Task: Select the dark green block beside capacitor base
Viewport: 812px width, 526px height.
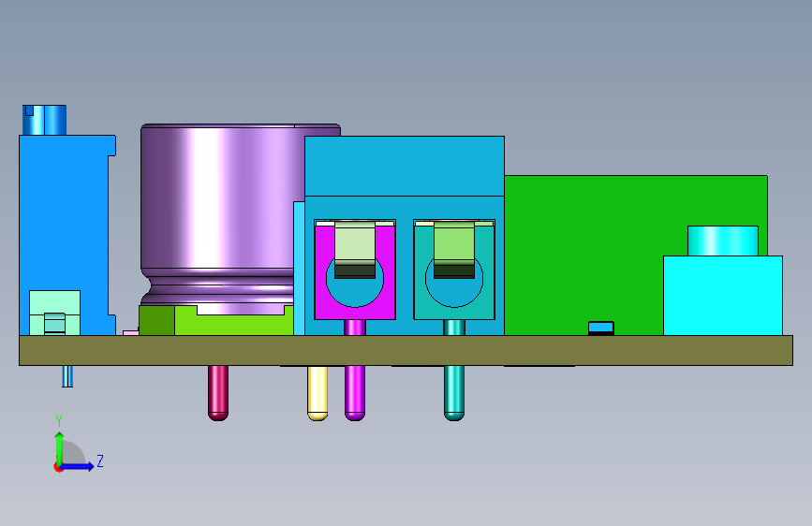Action: point(157,320)
